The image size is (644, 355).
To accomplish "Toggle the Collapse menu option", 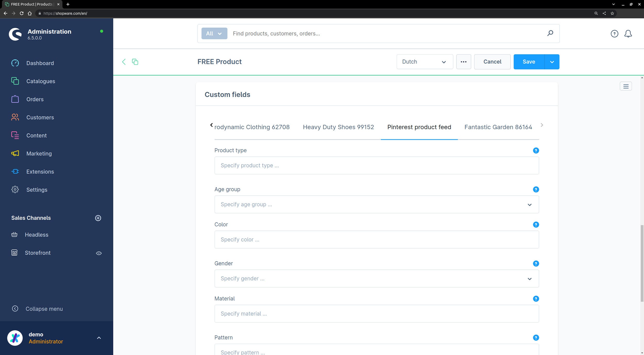I will point(44,309).
